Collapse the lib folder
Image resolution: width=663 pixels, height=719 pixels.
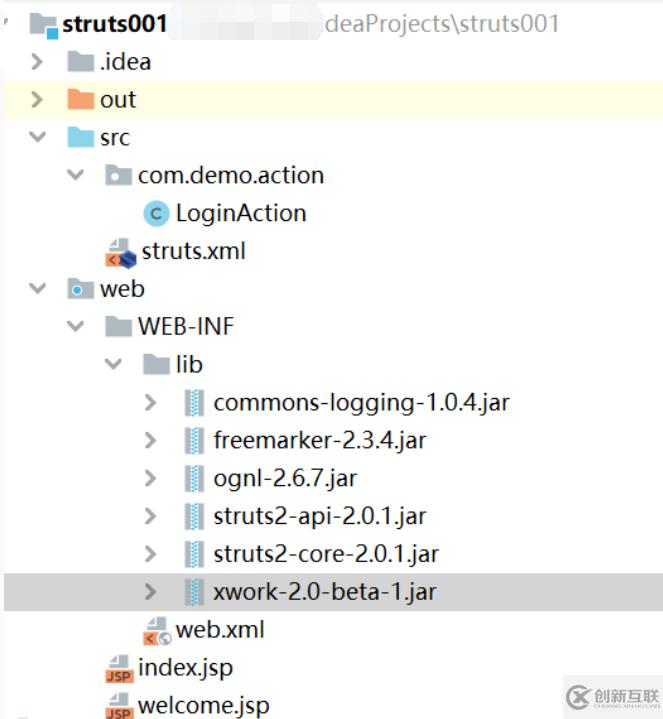tap(113, 364)
